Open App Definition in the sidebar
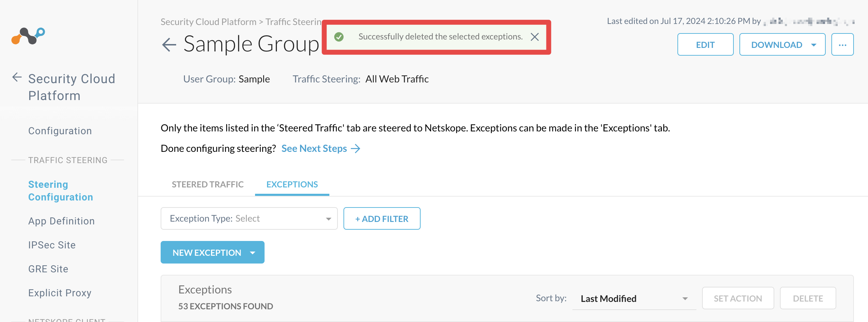The image size is (868, 322). (61, 221)
